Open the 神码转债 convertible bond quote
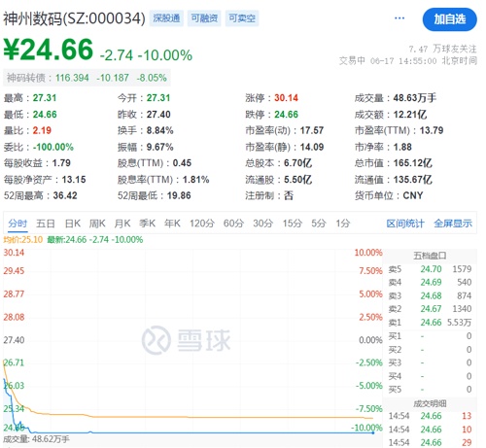This screenshot has width=486, height=448. 87,78
